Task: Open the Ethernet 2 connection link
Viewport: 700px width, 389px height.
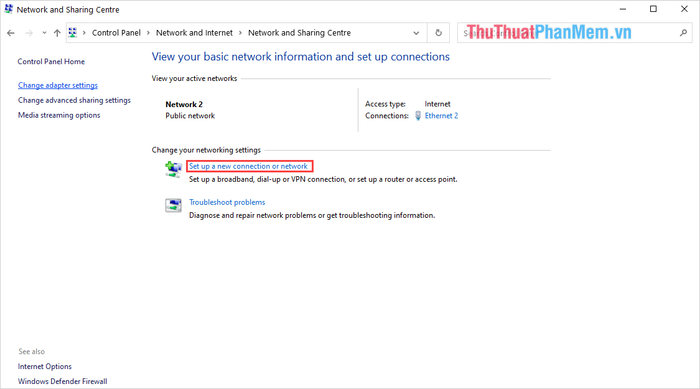Action: click(441, 116)
